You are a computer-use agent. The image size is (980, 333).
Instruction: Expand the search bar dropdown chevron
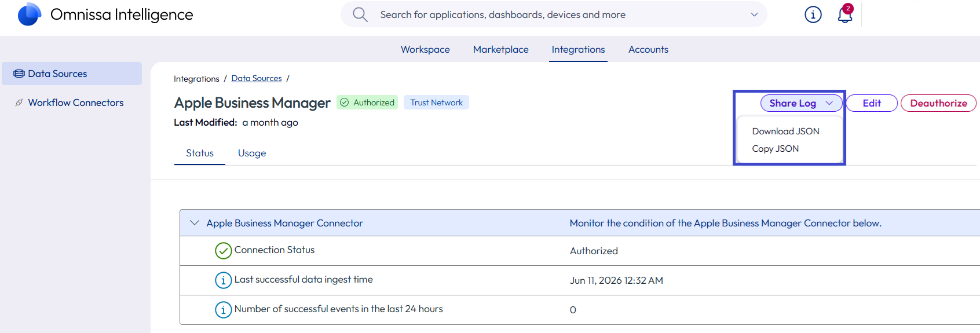[754, 14]
